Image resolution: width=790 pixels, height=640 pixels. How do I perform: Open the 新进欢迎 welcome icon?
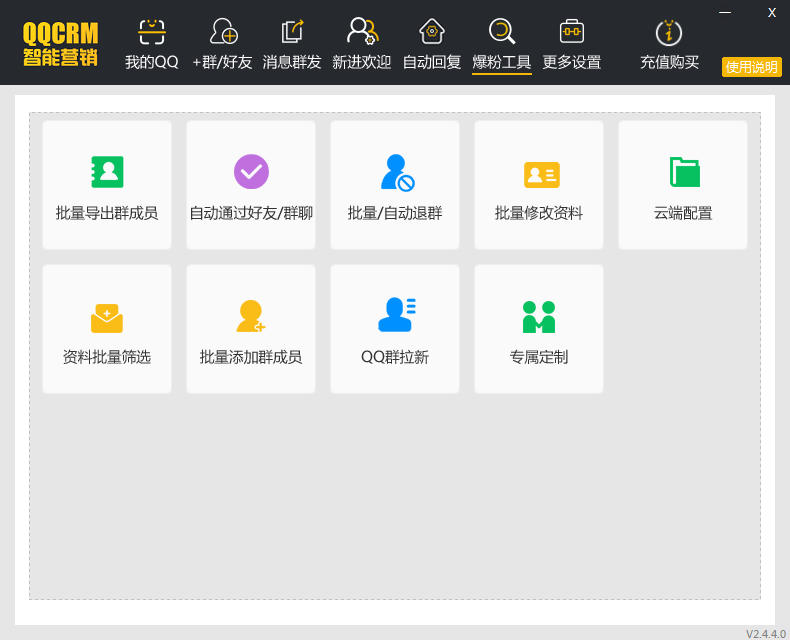362,31
